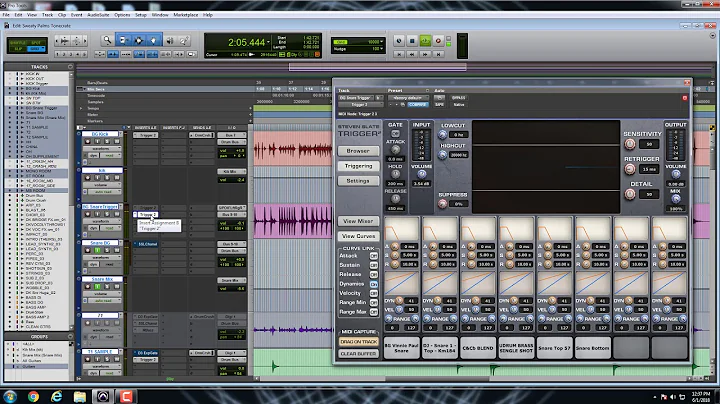
Task: Toggle Velocity curve link
Action: point(374,293)
